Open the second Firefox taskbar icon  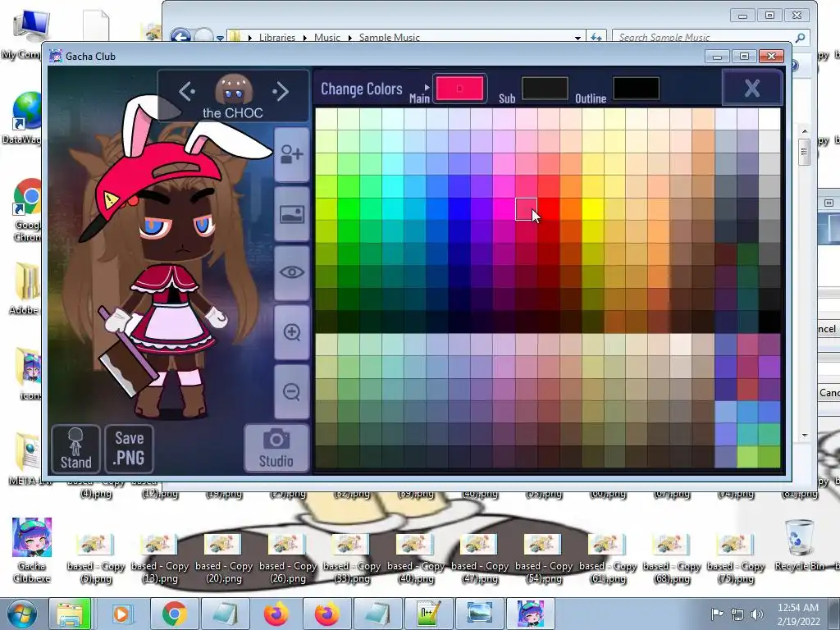coord(326,614)
